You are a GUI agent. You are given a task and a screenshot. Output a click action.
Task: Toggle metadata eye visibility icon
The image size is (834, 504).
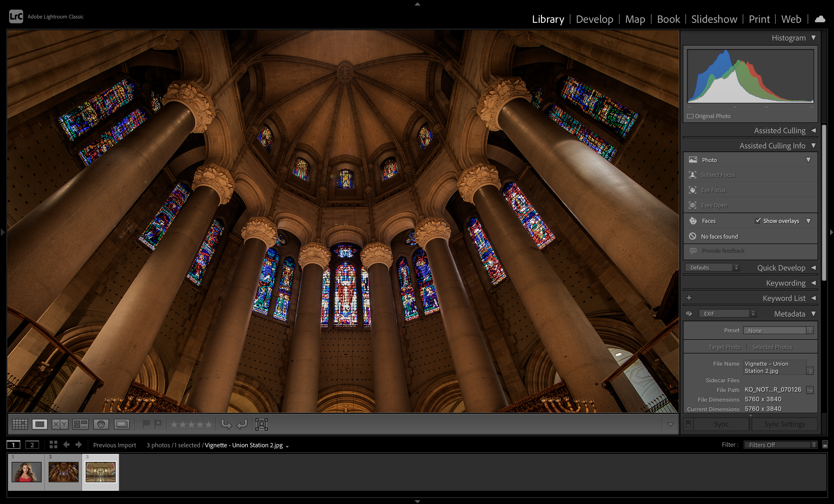(689, 314)
